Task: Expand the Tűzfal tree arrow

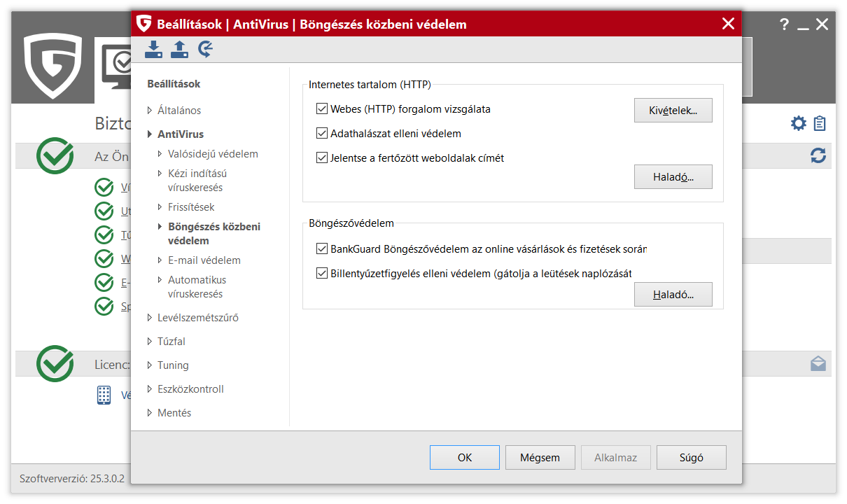Action: click(150, 342)
